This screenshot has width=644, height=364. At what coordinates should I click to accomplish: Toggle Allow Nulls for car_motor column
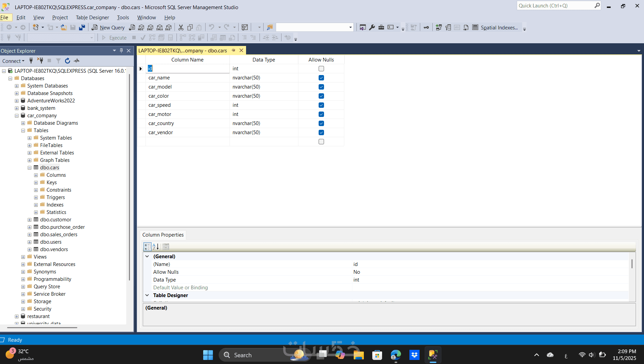click(321, 114)
